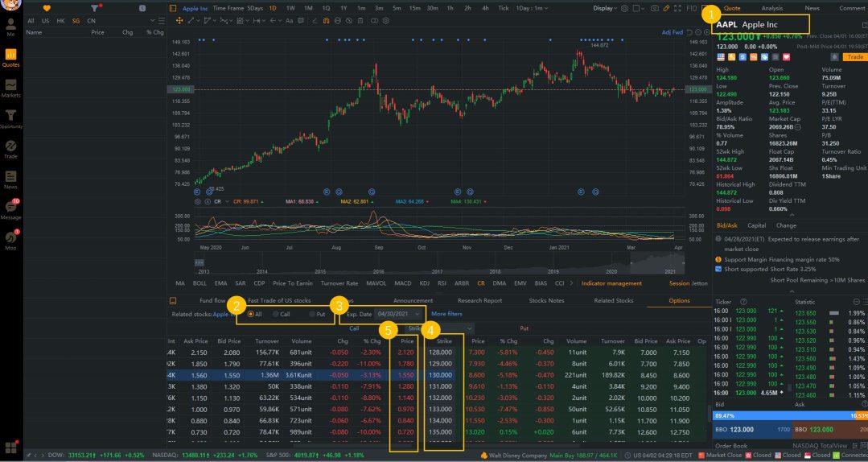Collapse the bottom panel with orange icon
The width and height of the screenshot is (868, 462).
pos(173,300)
